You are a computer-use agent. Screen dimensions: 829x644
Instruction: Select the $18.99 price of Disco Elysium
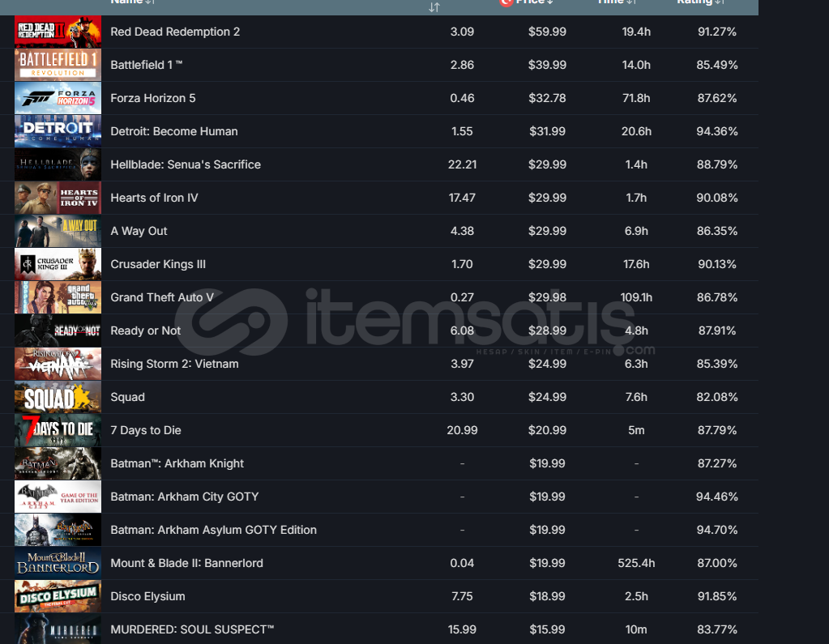(x=547, y=596)
